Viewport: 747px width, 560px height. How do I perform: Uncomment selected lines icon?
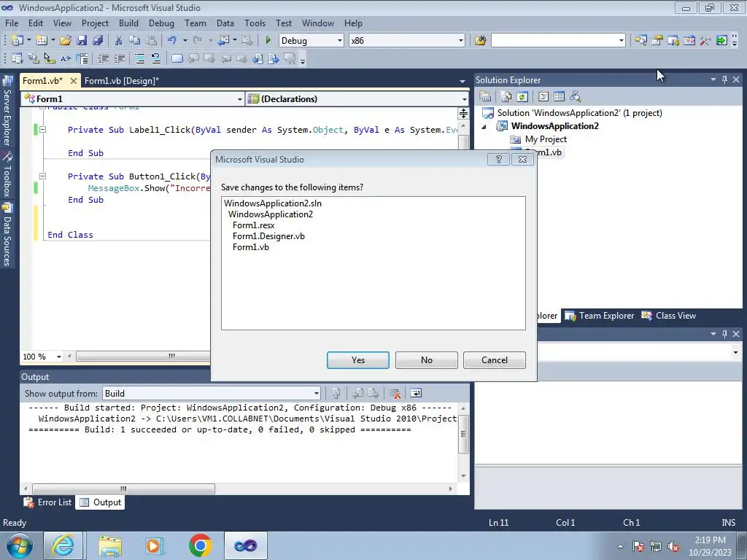tap(156, 58)
